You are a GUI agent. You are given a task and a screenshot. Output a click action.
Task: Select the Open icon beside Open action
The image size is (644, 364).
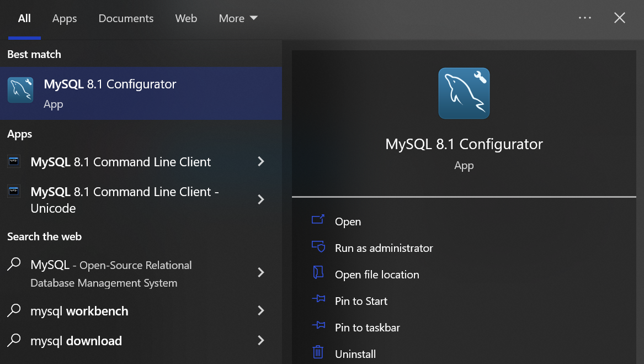pyautogui.click(x=318, y=220)
